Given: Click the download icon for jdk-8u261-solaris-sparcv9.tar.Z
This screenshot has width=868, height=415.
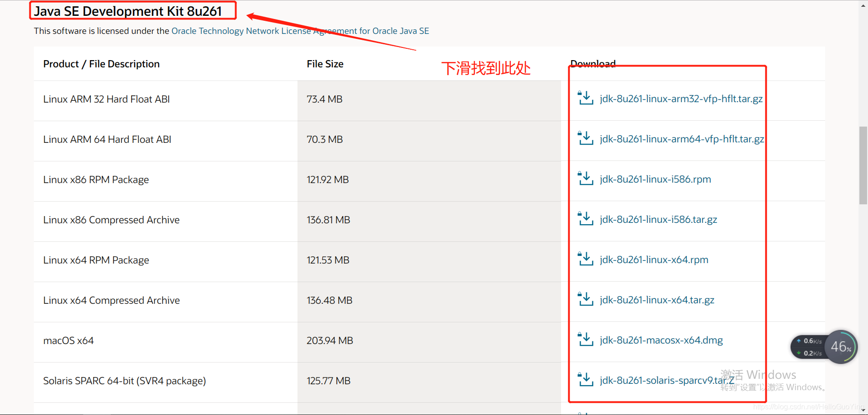Looking at the screenshot, I should point(585,379).
